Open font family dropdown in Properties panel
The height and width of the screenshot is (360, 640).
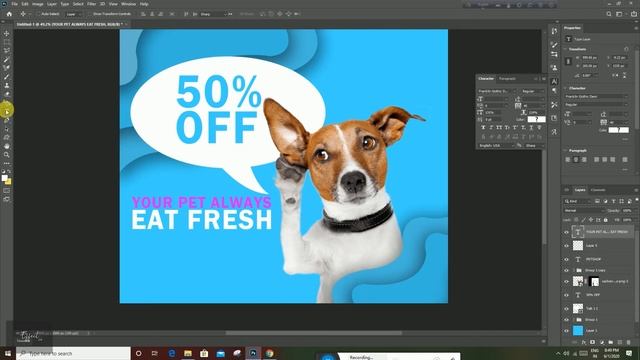596,96
